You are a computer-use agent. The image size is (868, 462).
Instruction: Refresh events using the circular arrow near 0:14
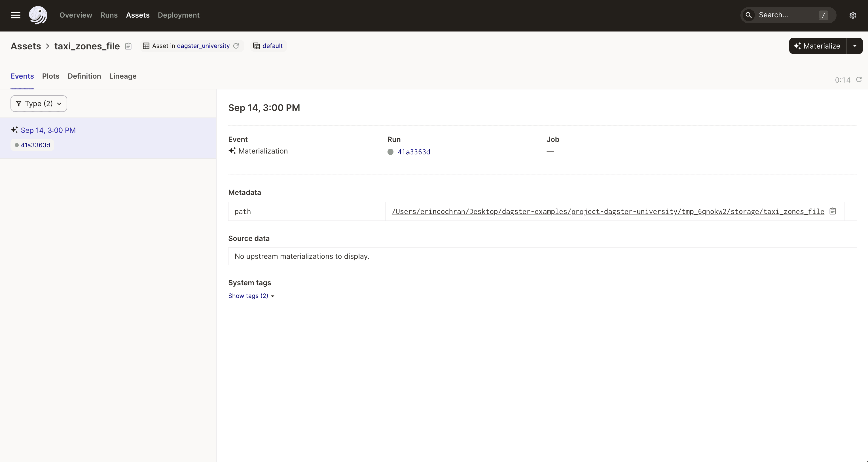click(x=859, y=80)
